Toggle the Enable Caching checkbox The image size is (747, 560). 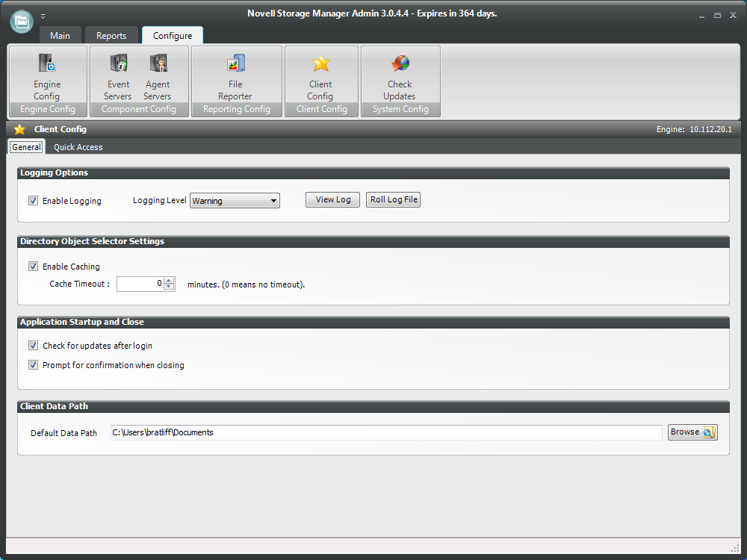(33, 267)
